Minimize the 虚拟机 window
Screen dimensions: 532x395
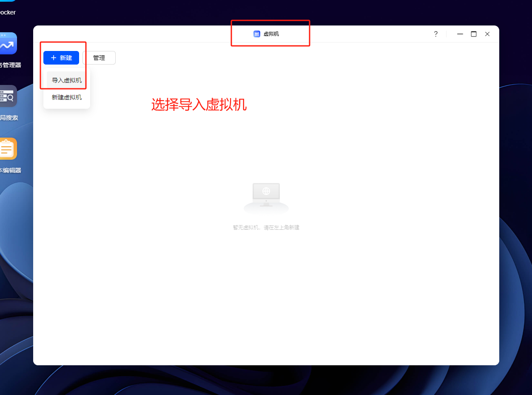pos(460,34)
